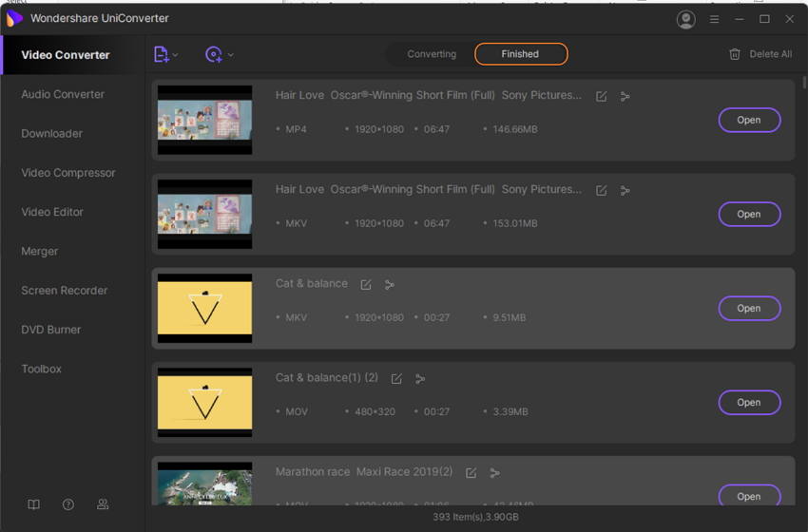Click rename icon beside Cat & balance MKV
Screen dimensions: 808x532
coord(366,285)
